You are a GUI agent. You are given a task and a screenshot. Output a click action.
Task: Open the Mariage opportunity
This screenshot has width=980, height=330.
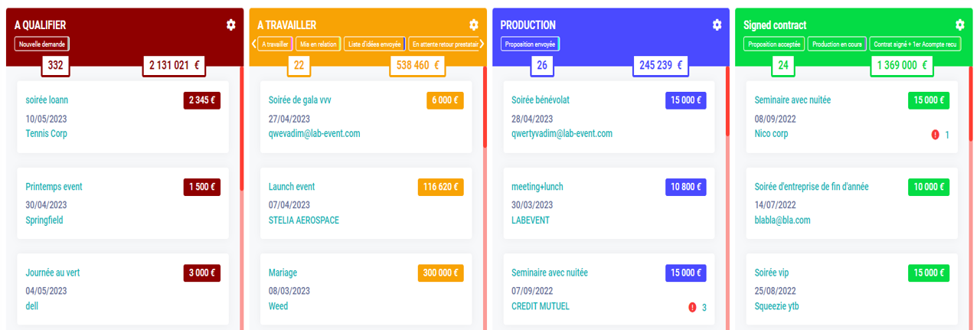pos(283,273)
